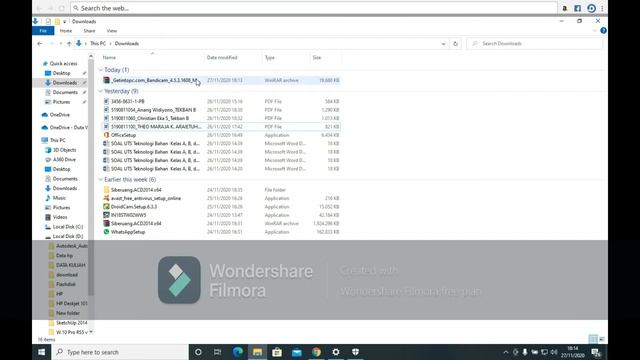Open Windows Security shield on taskbar
Image resolution: width=640 pixels, height=360 pixels.
click(x=356, y=352)
